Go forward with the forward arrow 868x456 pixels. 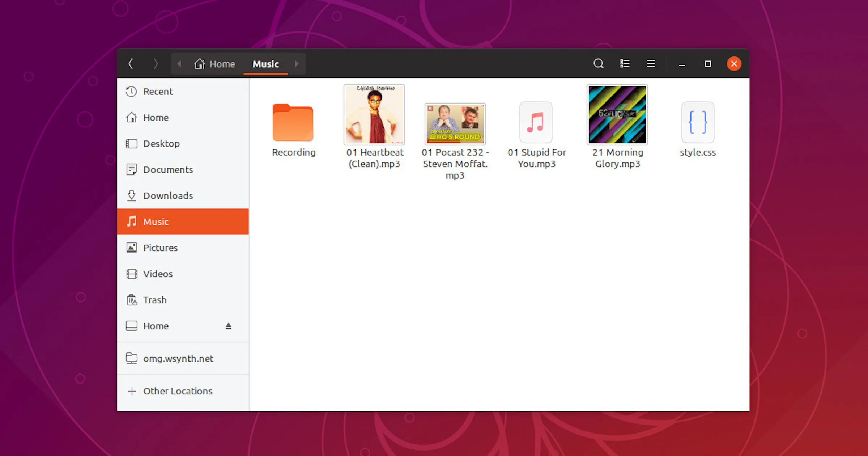[156, 64]
